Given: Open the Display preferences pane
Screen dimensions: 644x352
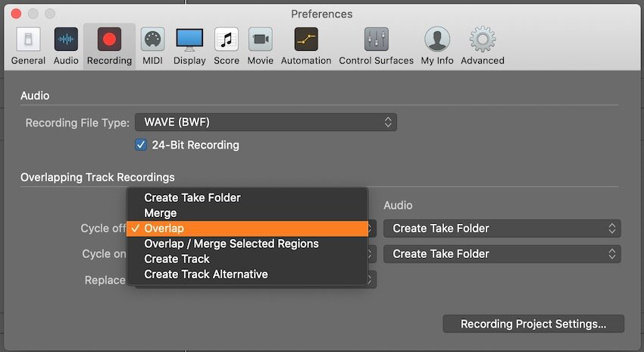Looking at the screenshot, I should point(189,46).
